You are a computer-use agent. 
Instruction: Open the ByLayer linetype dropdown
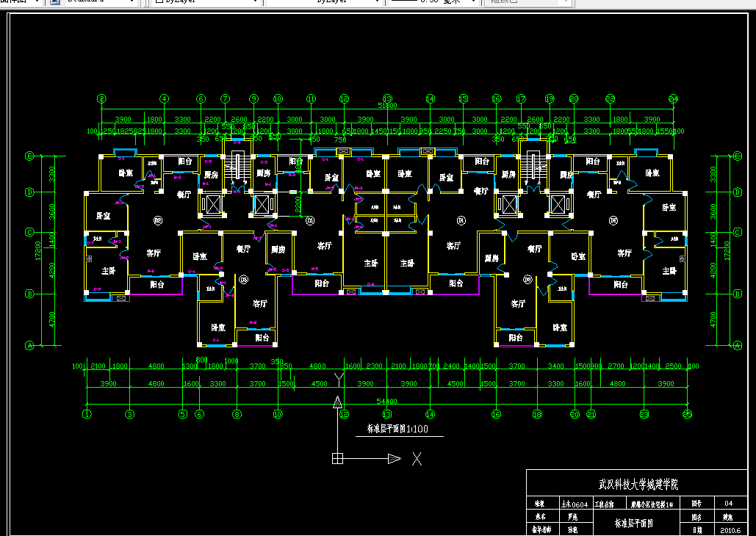click(325, 2)
